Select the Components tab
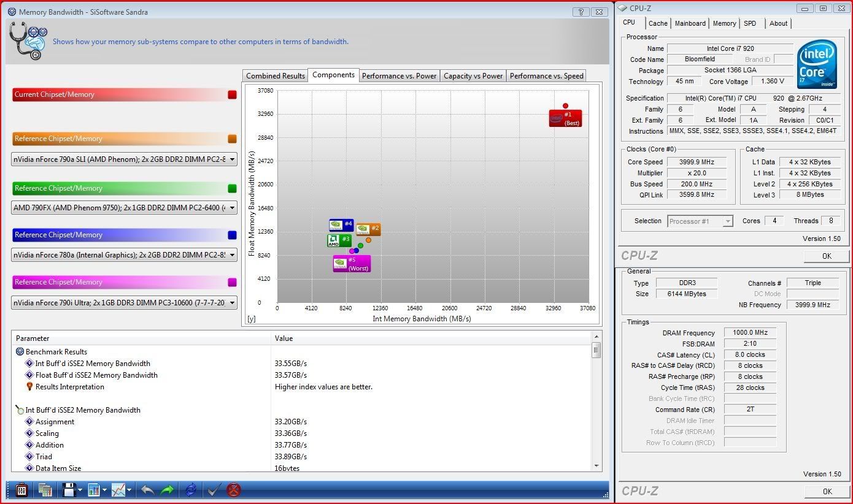Screen dimensions: 853x504 pos(333,75)
